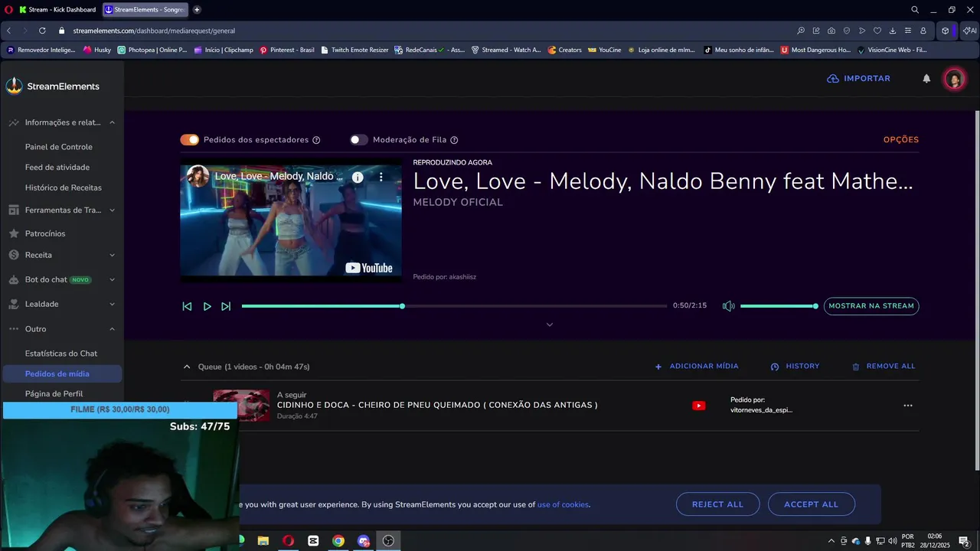Accept all cookies

(x=812, y=504)
